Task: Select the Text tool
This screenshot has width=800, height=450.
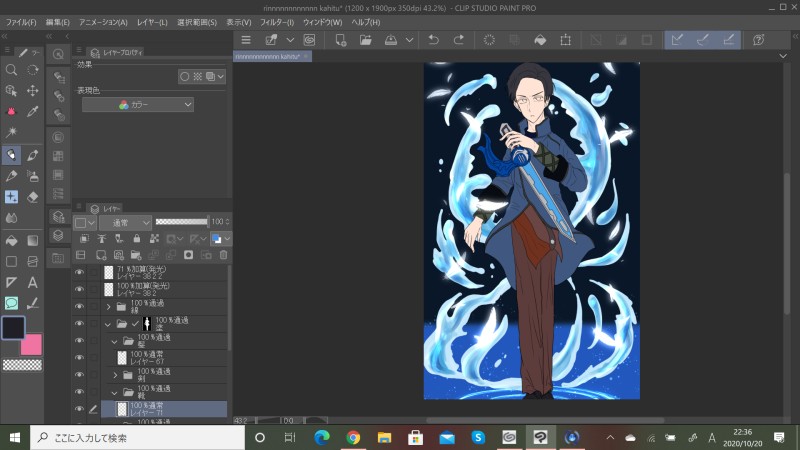Action: click(x=33, y=282)
